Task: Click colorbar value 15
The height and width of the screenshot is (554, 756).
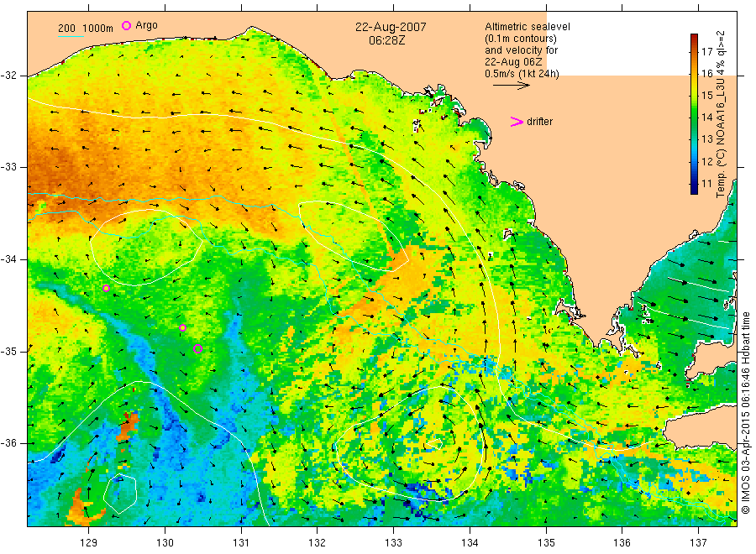Action: (706, 96)
